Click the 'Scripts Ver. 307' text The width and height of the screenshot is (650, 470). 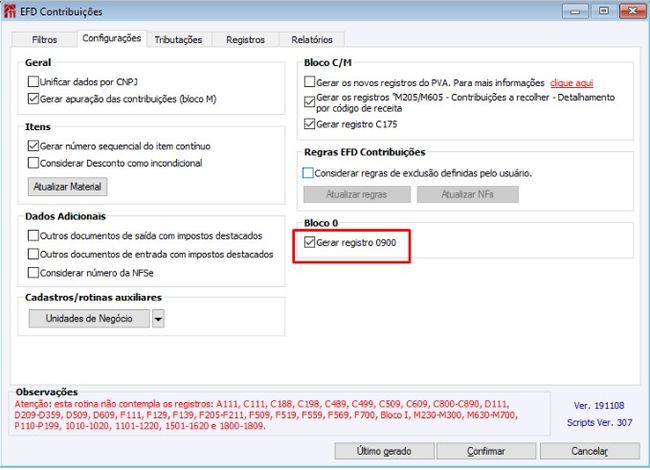[x=599, y=423]
